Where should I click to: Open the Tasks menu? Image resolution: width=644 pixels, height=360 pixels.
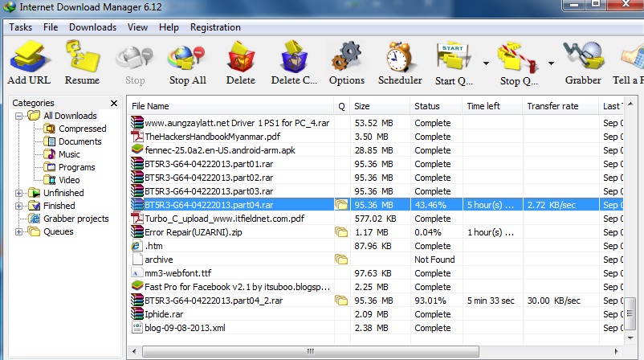coord(21,27)
